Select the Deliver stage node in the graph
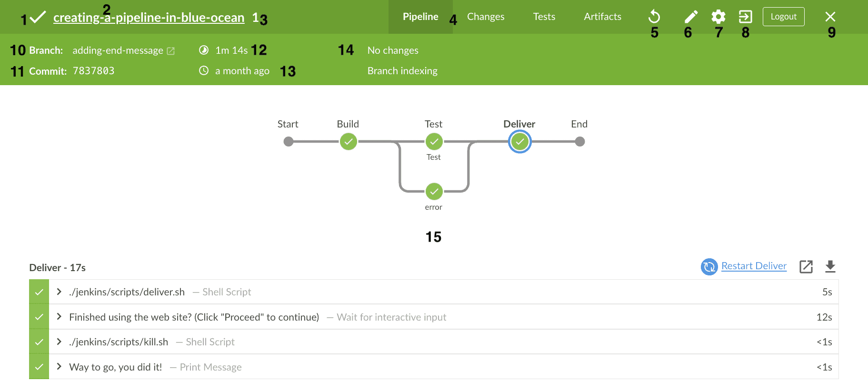The image size is (868, 391). click(x=519, y=141)
